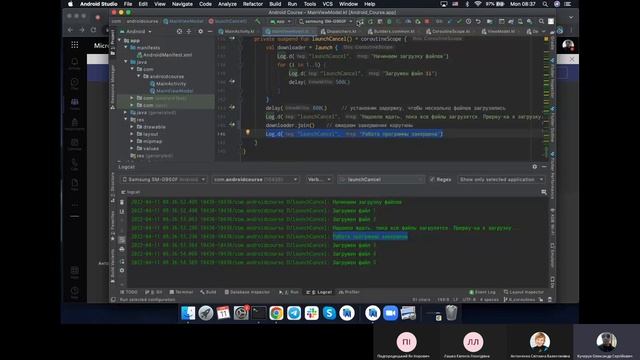Open the Code menu in the menu bar
This screenshot has height=360, width=640.
[205, 4]
